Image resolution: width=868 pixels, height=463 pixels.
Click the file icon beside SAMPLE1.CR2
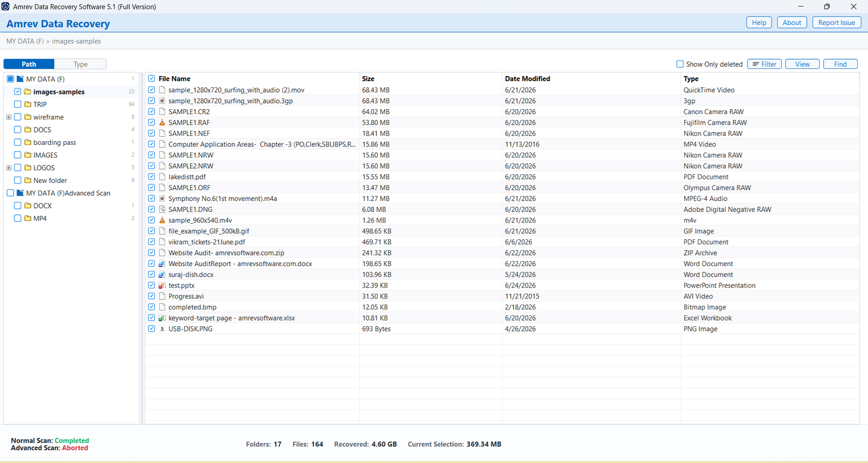point(162,112)
